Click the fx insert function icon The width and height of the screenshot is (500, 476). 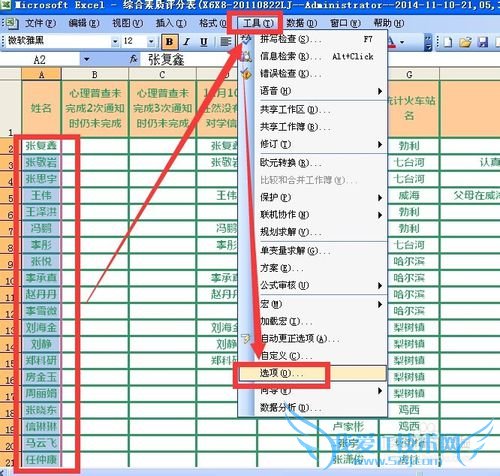point(134,59)
